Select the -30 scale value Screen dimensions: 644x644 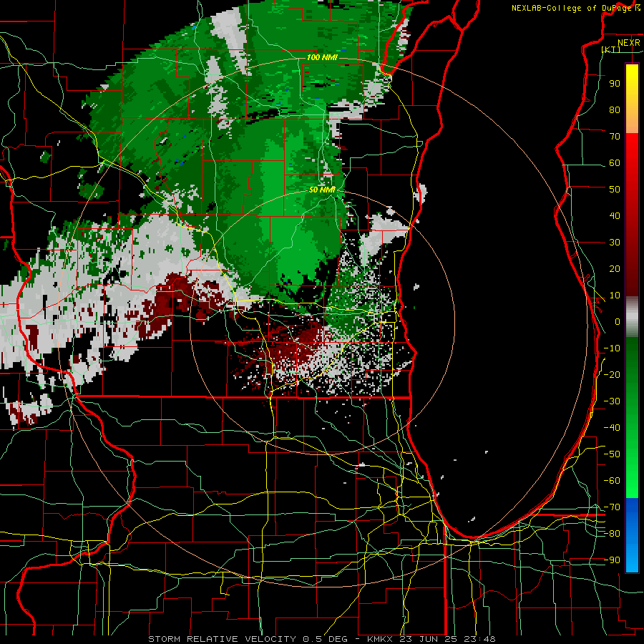[x=612, y=401]
